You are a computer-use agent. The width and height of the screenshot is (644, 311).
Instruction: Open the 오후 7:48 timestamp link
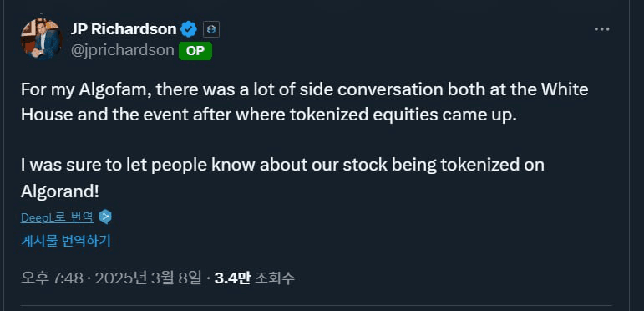point(52,278)
